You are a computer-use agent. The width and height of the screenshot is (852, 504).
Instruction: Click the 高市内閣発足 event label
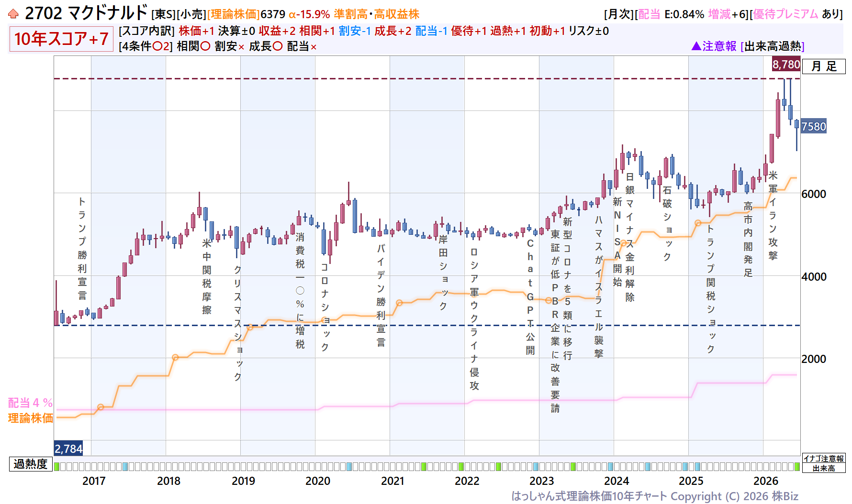pyautogui.click(x=748, y=239)
